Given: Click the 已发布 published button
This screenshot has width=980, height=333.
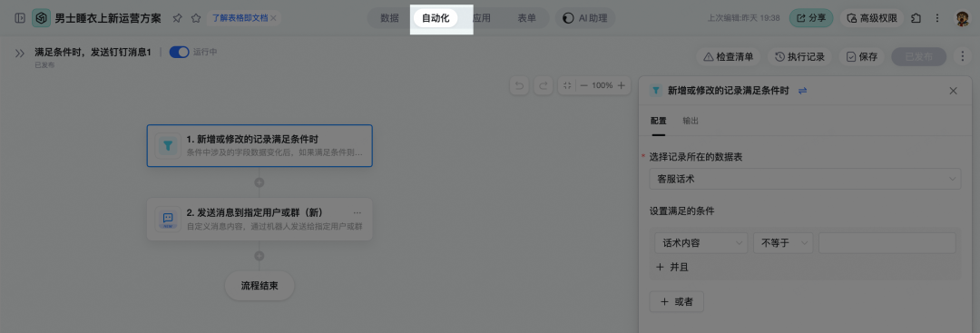Looking at the screenshot, I should coord(919,57).
